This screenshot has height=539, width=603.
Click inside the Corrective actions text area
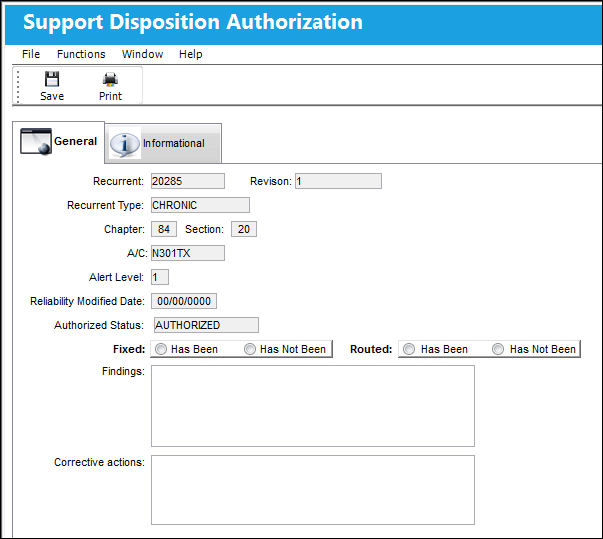pyautogui.click(x=313, y=490)
